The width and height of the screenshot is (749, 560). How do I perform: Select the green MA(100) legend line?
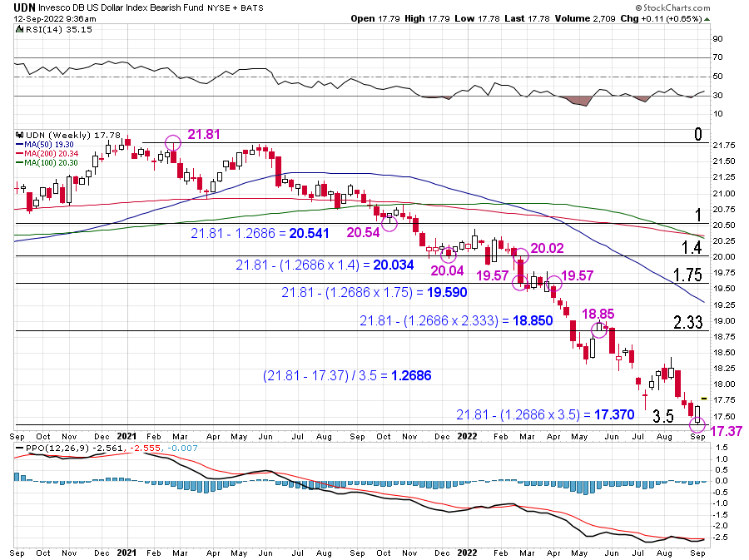20,163
